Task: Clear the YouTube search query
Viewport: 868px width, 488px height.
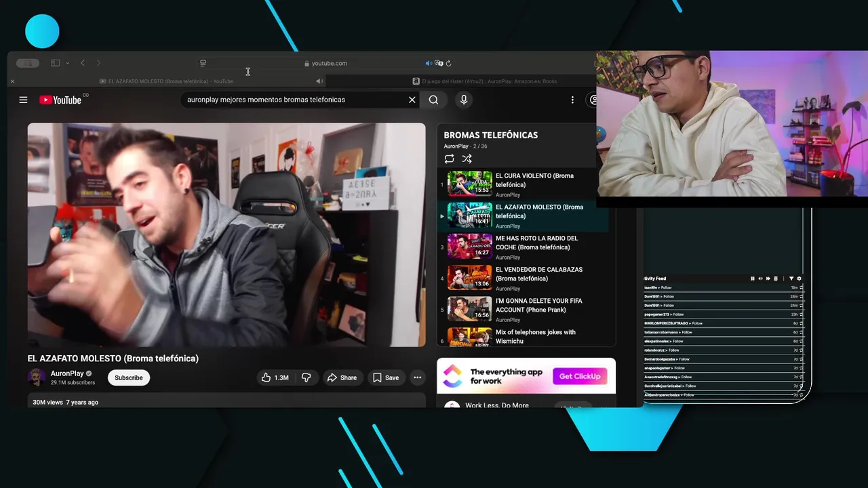Action: [412, 100]
